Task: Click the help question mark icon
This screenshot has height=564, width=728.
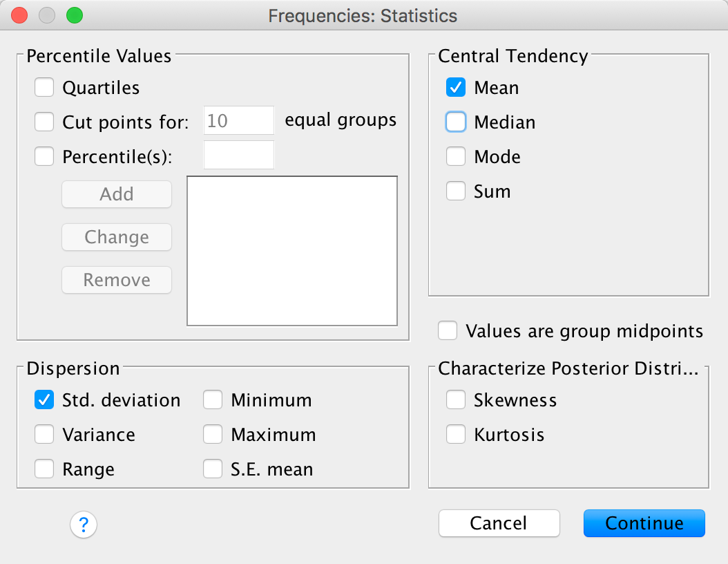Action: [84, 525]
